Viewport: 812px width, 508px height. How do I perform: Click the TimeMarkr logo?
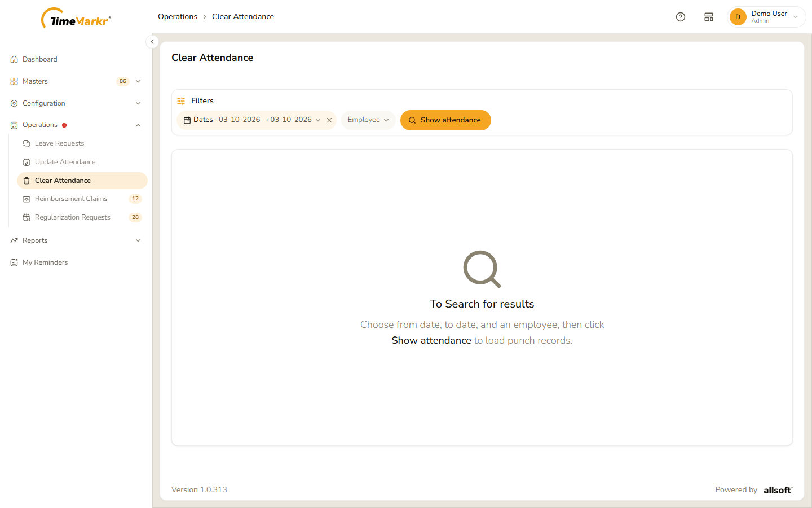76,18
